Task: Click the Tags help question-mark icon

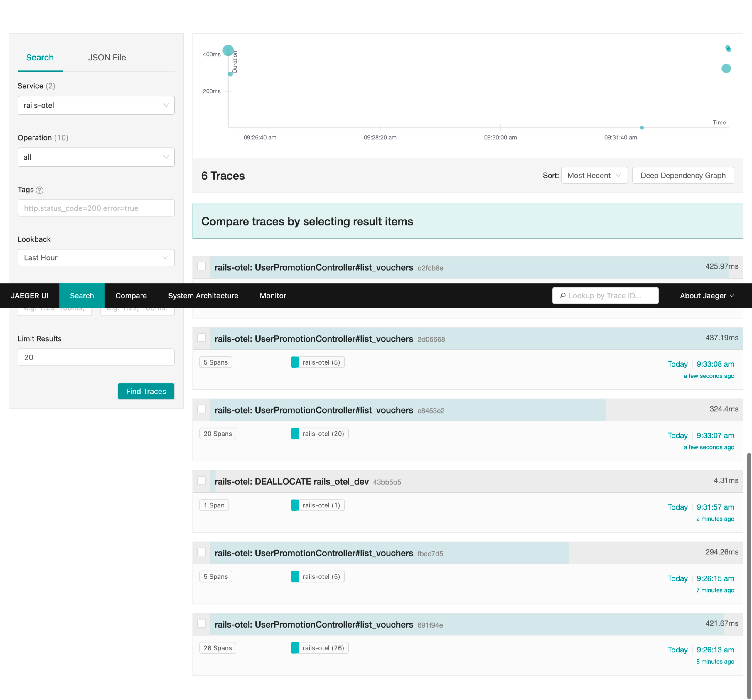Action: (x=39, y=190)
